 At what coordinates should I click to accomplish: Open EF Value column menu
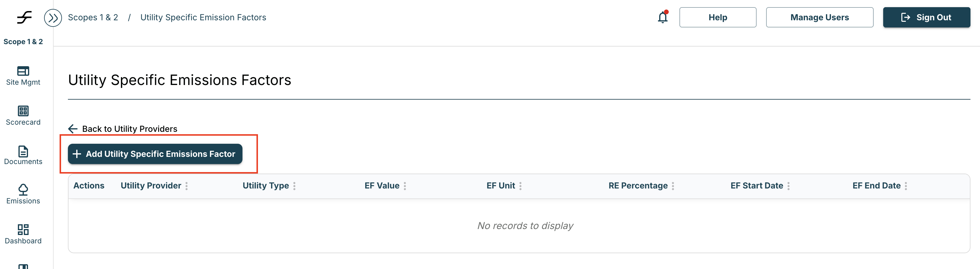point(405,186)
